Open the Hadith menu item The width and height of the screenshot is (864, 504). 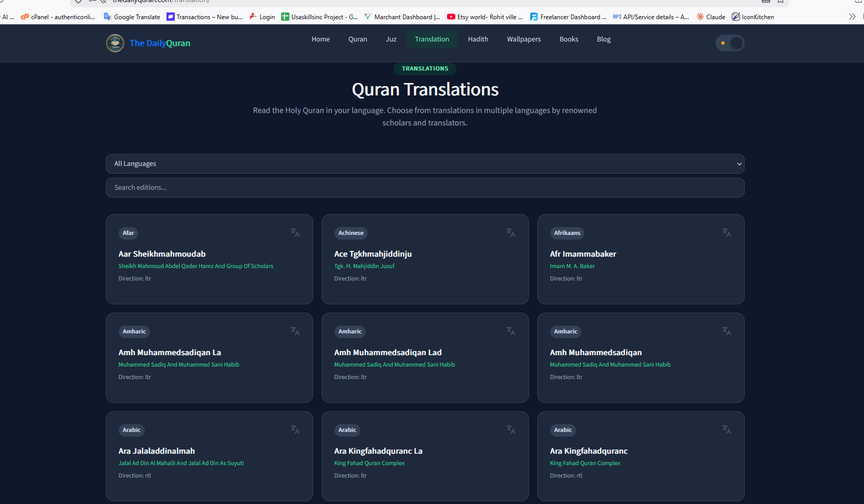coord(478,39)
